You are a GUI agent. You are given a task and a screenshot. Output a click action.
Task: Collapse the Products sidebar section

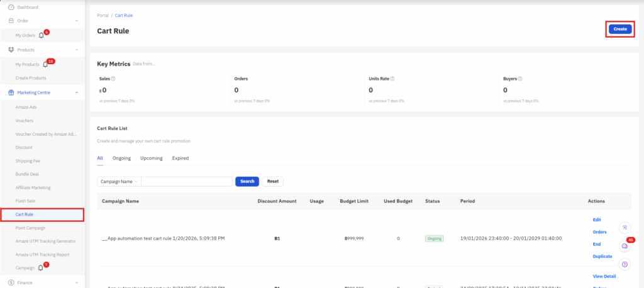click(x=76, y=50)
